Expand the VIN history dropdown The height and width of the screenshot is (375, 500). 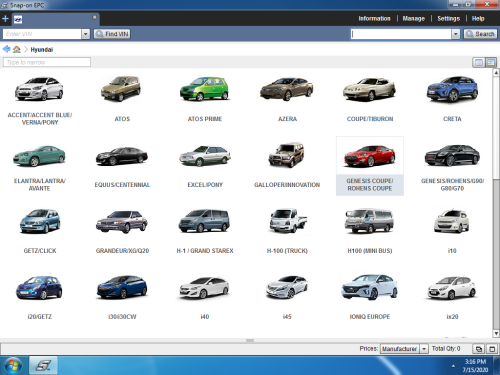point(86,34)
